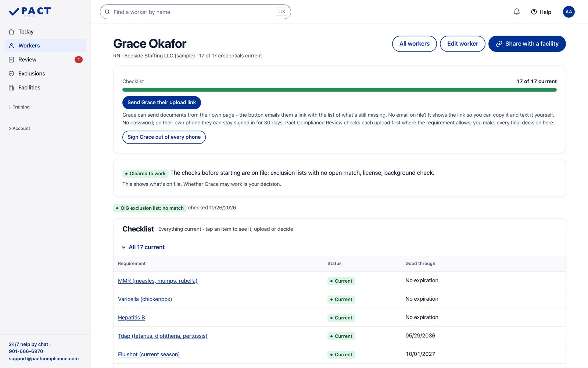Image resolution: width=588 pixels, height=368 pixels.
Task: Expand the Training section
Action: pos(19,107)
